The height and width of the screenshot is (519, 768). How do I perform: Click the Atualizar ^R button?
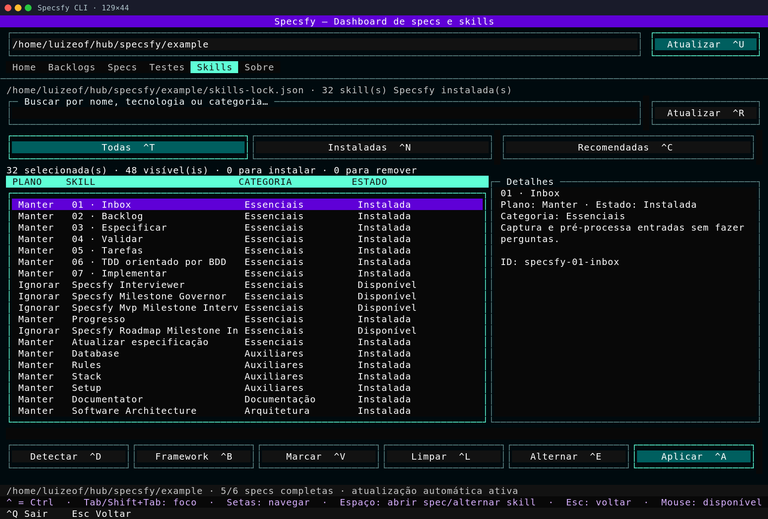[x=705, y=113]
